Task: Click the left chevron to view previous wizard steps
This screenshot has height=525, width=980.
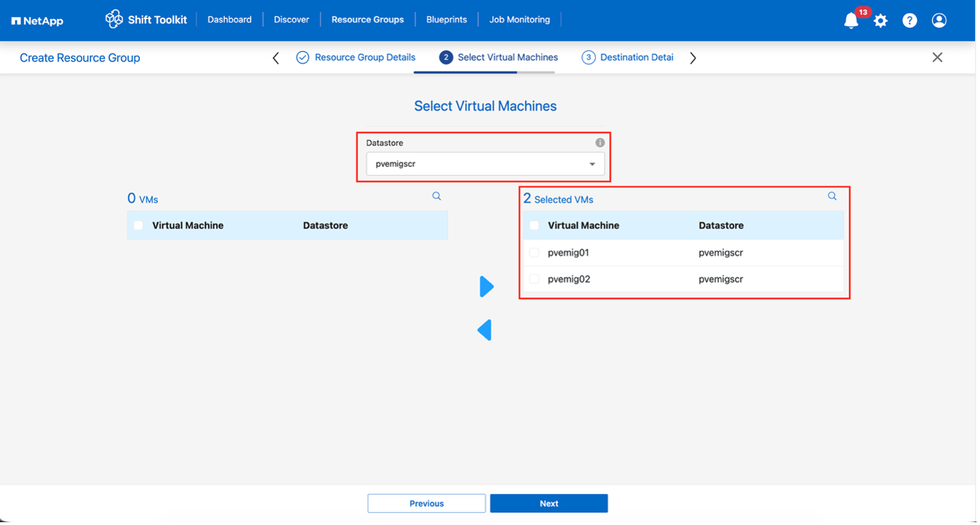Action: click(275, 57)
